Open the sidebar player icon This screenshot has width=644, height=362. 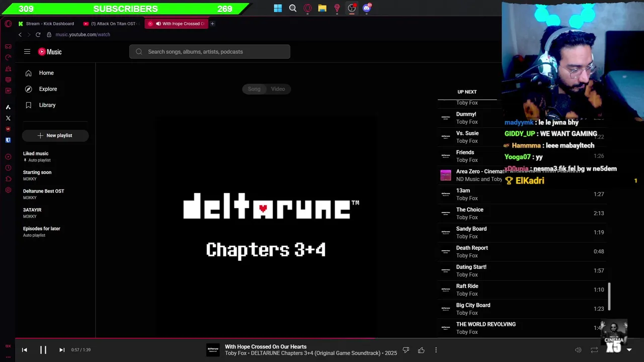pyautogui.click(x=8, y=157)
